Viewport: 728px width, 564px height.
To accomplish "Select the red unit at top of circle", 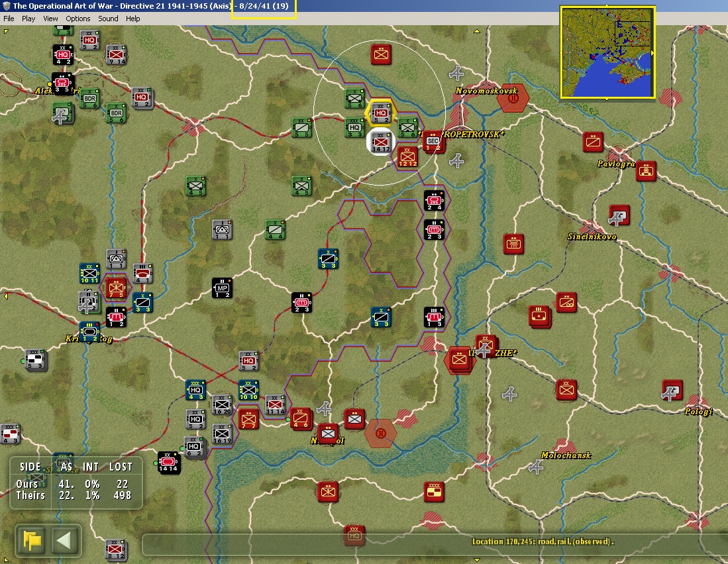I will coord(381,55).
